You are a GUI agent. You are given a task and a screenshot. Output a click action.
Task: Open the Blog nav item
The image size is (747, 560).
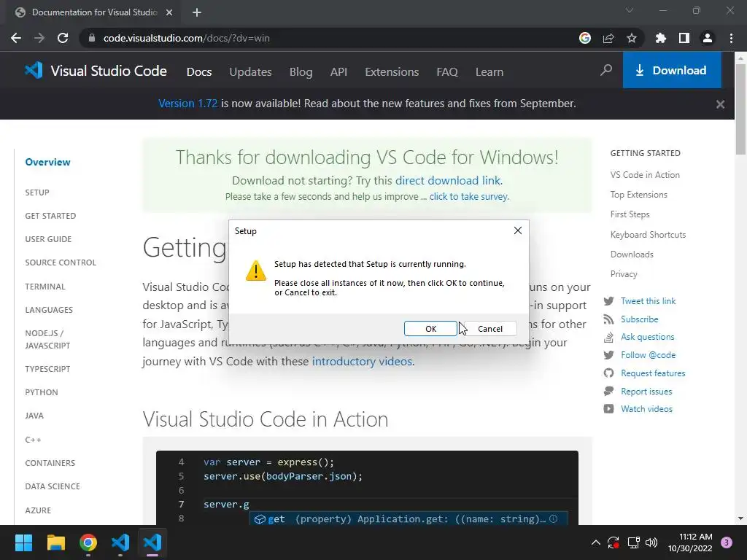coord(301,72)
